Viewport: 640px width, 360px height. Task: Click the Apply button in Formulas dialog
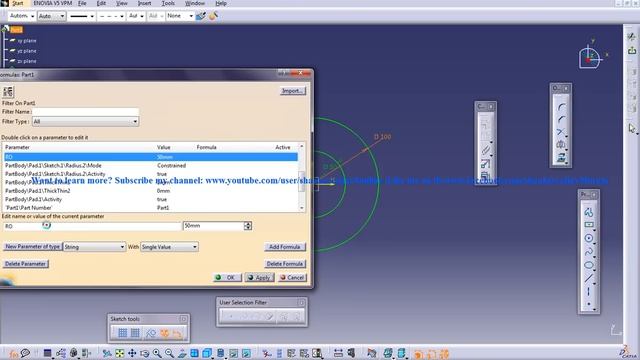(x=260, y=278)
